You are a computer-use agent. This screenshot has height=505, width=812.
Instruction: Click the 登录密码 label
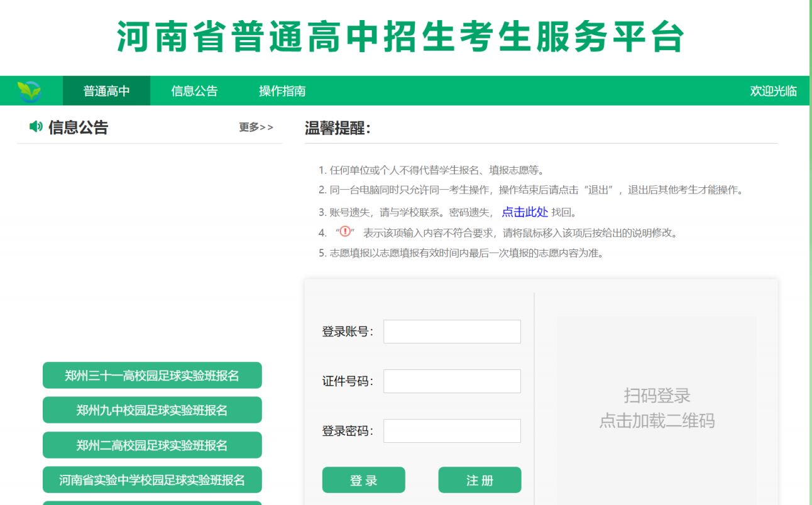pyautogui.click(x=348, y=431)
